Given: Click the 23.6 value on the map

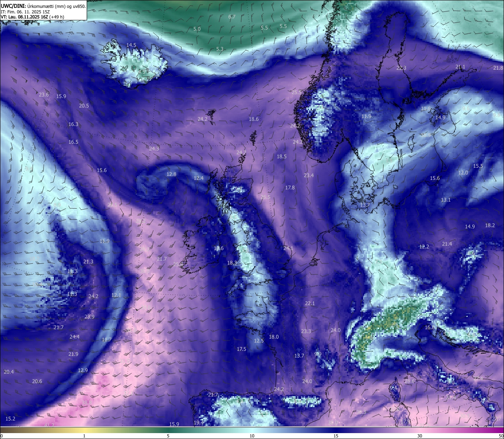Looking at the screenshot, I should (44, 94).
